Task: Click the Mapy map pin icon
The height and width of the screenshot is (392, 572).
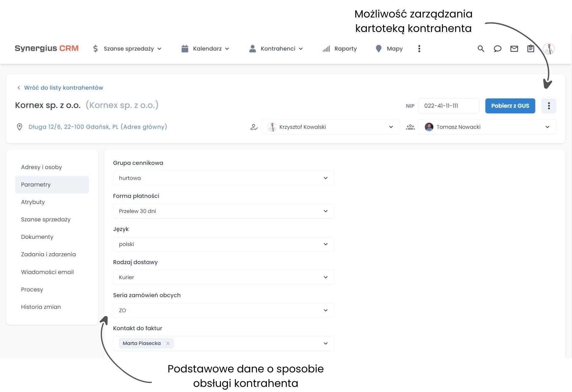Action: (379, 49)
